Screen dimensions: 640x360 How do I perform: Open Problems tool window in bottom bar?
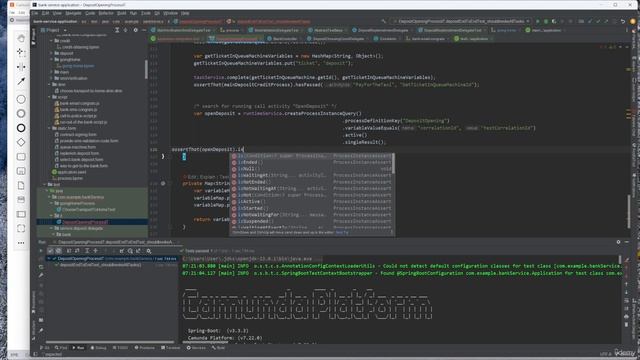point(144,348)
